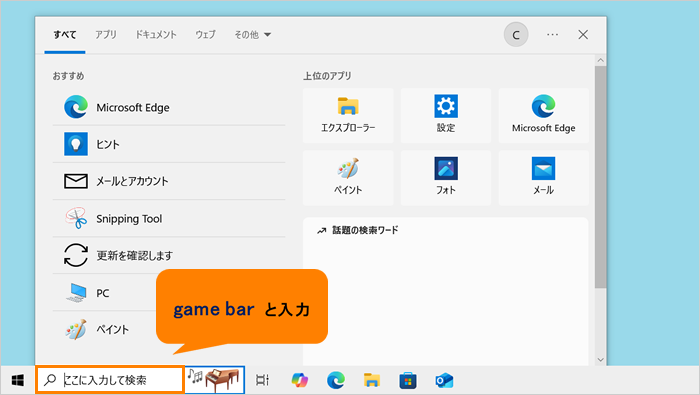Screen dimensions: 700x395
Task: Switch to the ドキュメント tab
Action: (156, 35)
